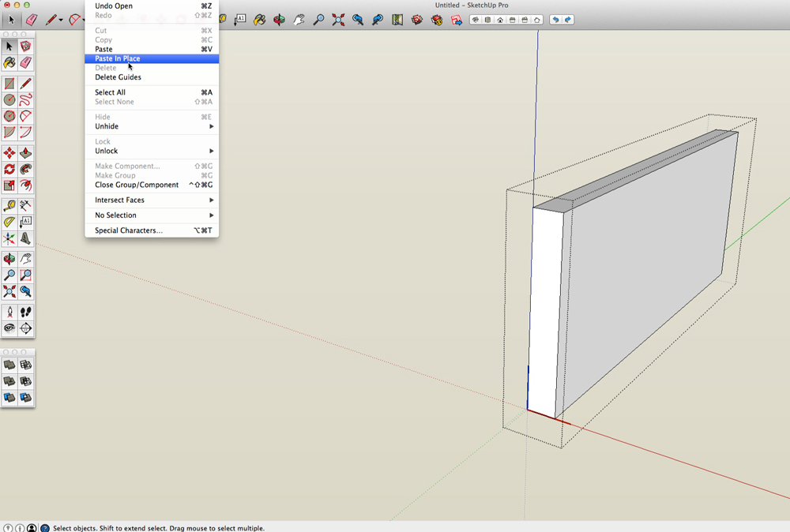Viewport: 790px width, 532px height.
Task: Switch to the Front view house icon
Action: (501, 20)
